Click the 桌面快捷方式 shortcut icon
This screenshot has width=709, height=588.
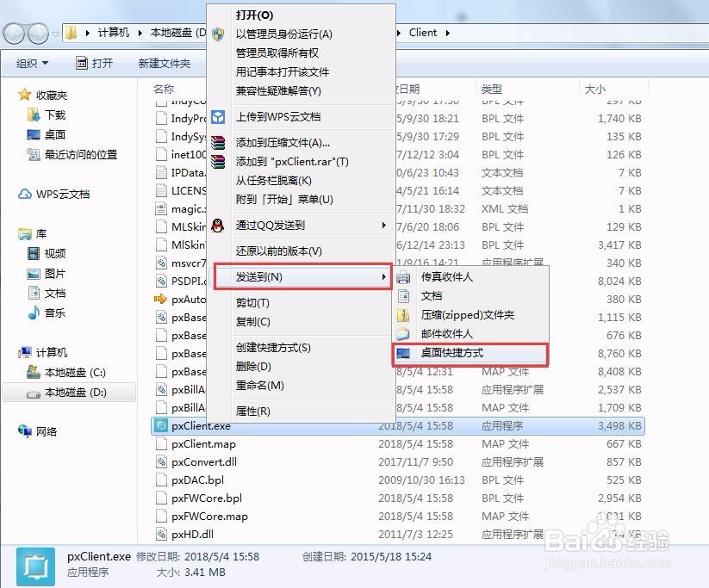click(x=402, y=353)
